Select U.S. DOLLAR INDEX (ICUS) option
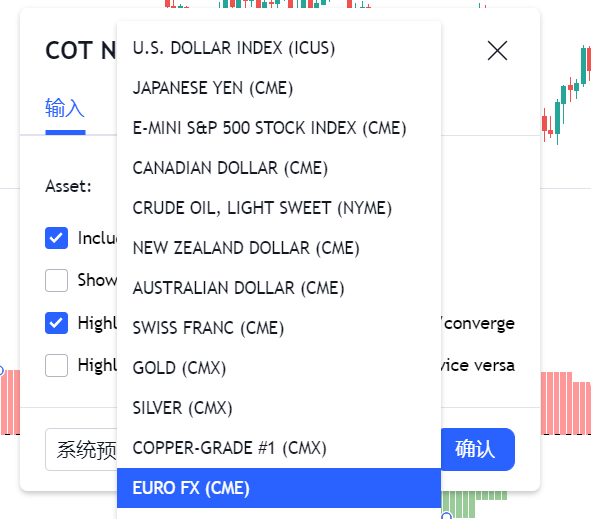Viewport: 591px width, 519px height. coord(279,48)
